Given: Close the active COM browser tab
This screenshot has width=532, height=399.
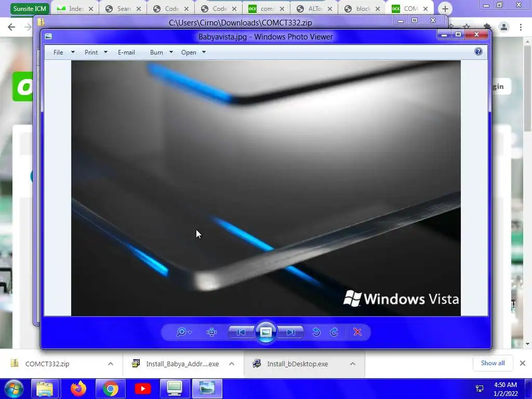Looking at the screenshot, I should click(x=425, y=9).
